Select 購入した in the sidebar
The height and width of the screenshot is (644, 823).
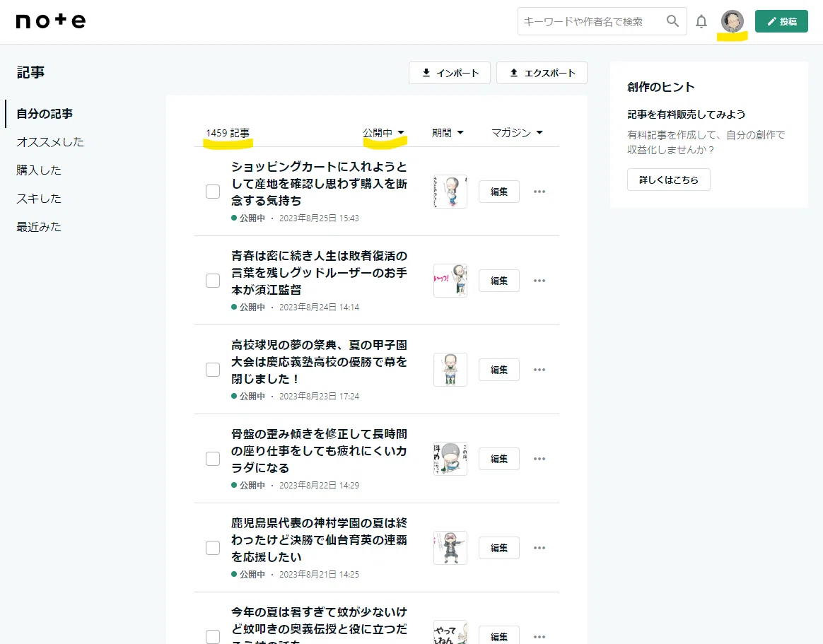click(x=38, y=170)
